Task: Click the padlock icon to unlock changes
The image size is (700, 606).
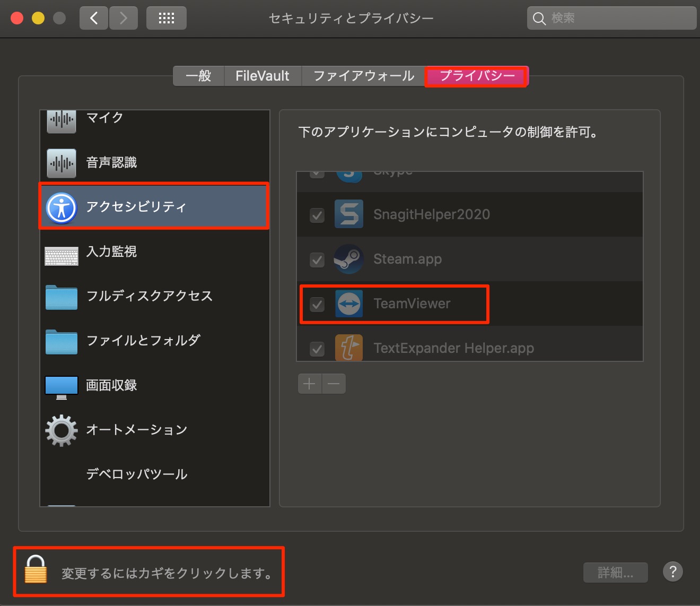Action: pos(36,569)
